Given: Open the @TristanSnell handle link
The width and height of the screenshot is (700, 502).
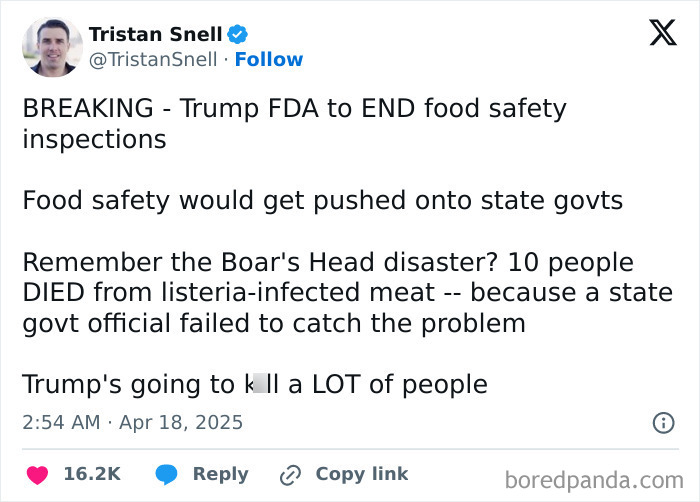Looking at the screenshot, I should [x=153, y=59].
